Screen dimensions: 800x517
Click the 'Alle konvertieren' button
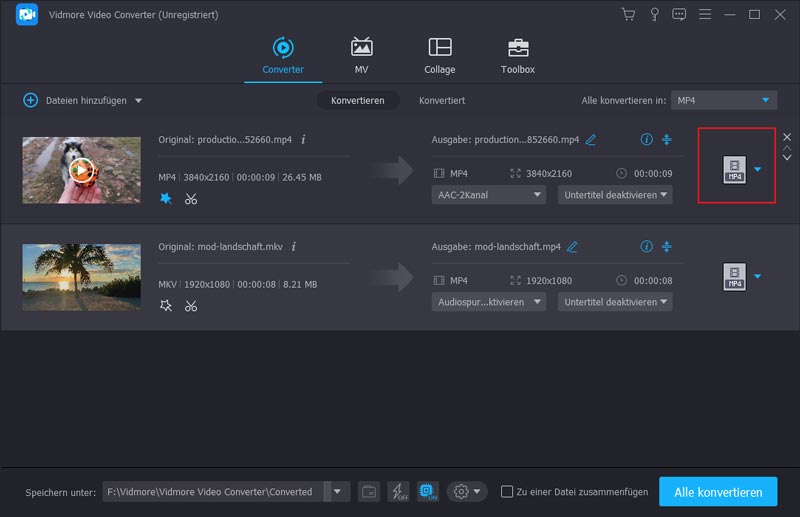(717, 491)
